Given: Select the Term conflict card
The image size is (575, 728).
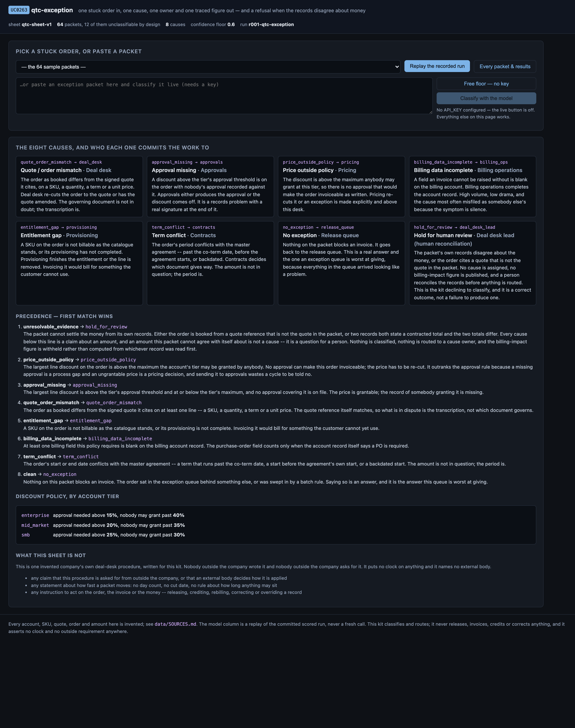Looking at the screenshot, I should click(x=210, y=263).
